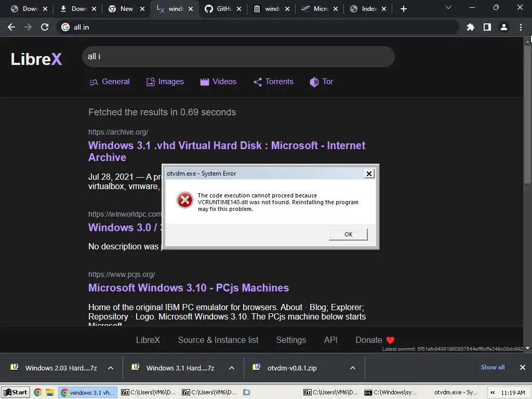Go forward with the browser arrow
Viewport: 532px width, 399px height.
28,27
